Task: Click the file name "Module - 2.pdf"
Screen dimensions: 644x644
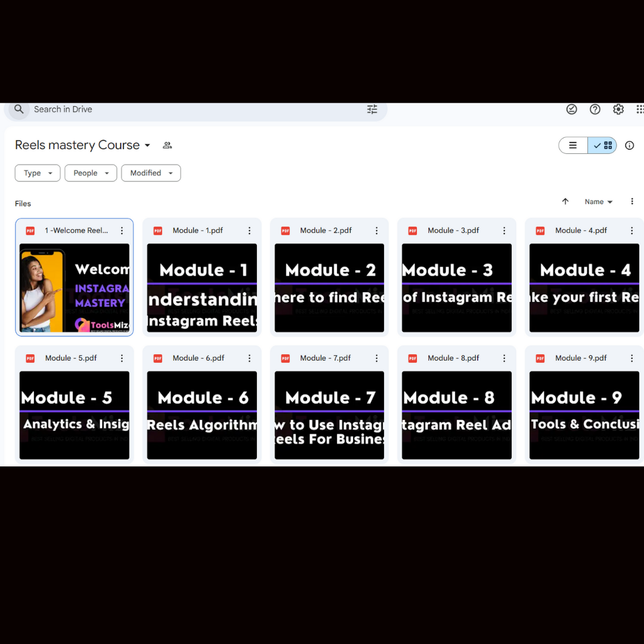Action: coord(326,231)
